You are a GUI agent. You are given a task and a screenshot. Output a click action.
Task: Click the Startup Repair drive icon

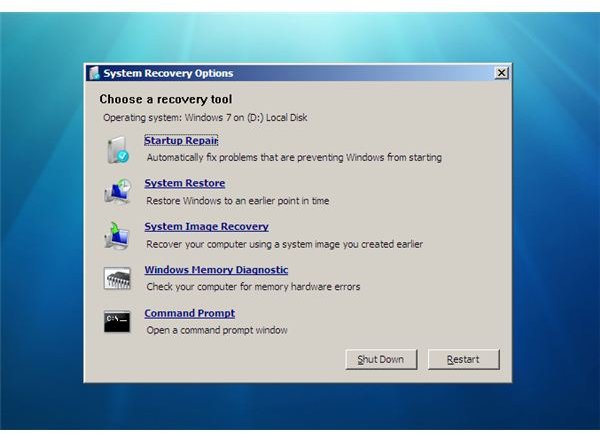coord(117,150)
